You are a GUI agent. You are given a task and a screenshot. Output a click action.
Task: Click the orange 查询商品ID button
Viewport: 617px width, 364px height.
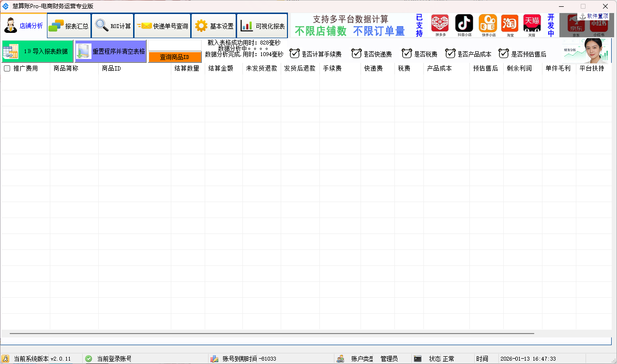click(175, 57)
